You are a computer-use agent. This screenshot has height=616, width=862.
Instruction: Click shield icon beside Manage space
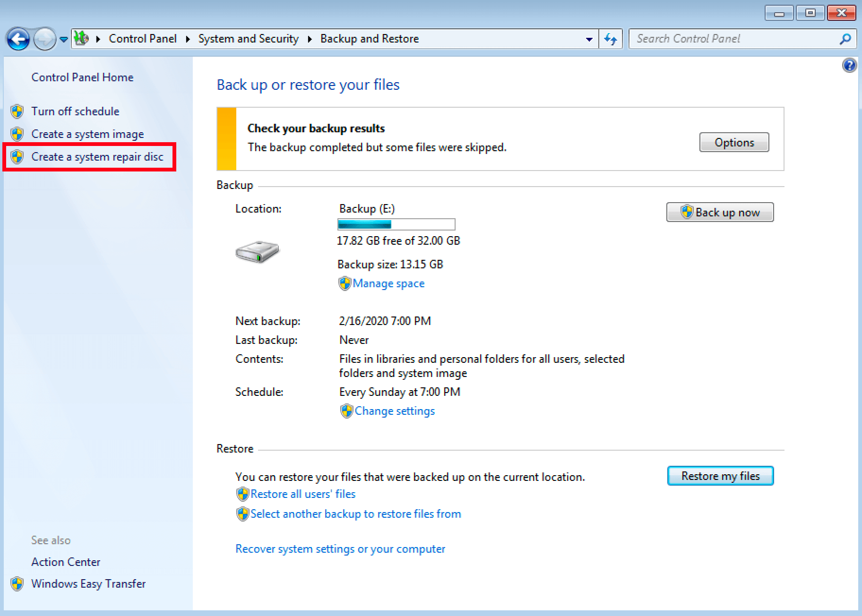345,283
